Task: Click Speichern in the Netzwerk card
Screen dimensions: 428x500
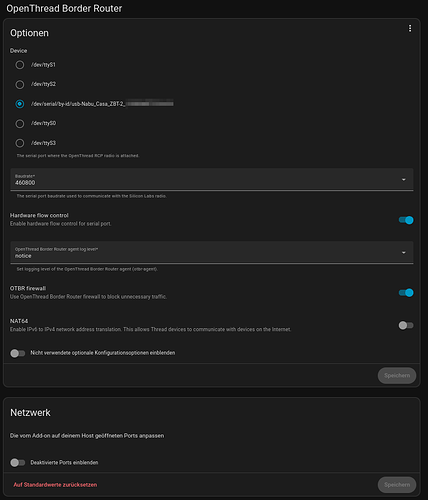Action: click(x=397, y=485)
